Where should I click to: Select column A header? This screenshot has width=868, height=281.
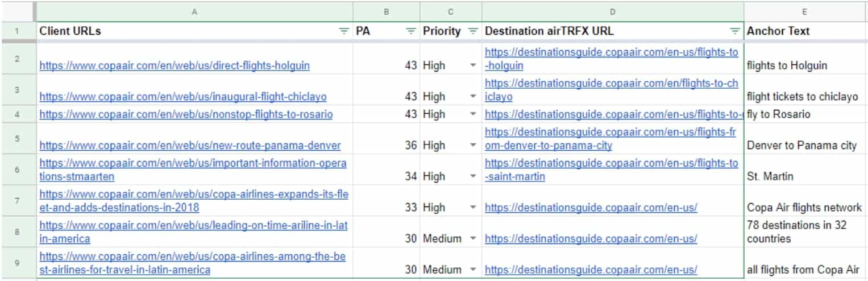tap(194, 11)
